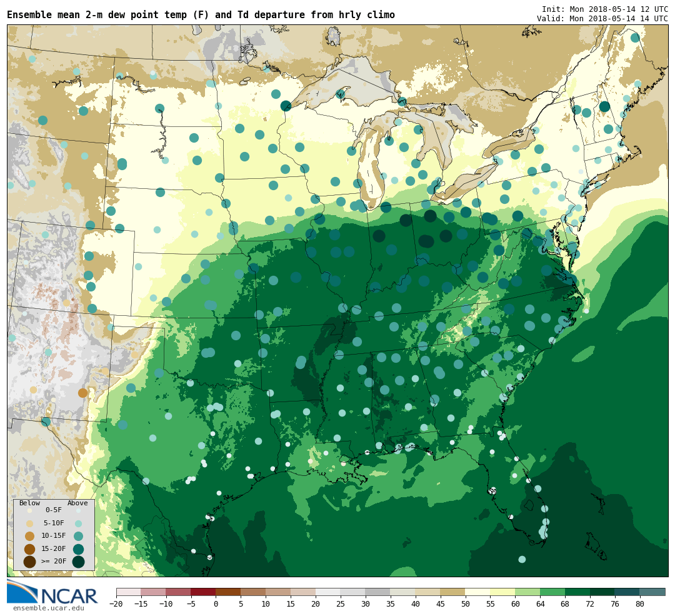Viewport: 675px width, 616px height.
Task: Select the Above 10-15F teal legend dot
Action: click(78, 537)
